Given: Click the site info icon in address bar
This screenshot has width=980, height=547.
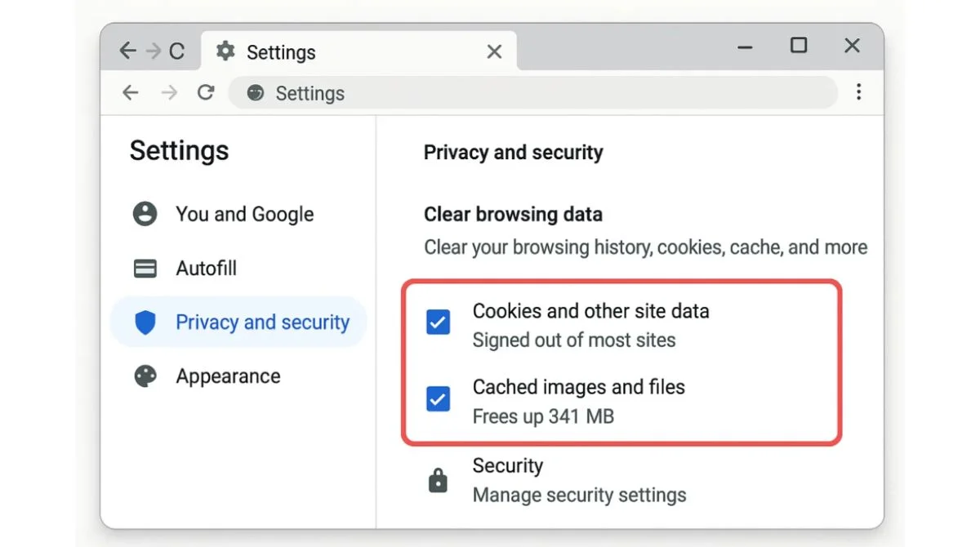Looking at the screenshot, I should click(256, 93).
